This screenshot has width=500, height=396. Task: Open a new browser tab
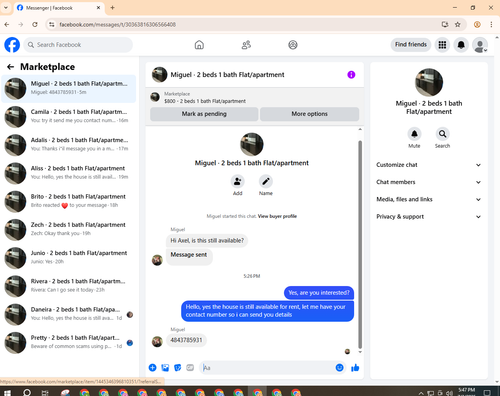click(x=112, y=8)
